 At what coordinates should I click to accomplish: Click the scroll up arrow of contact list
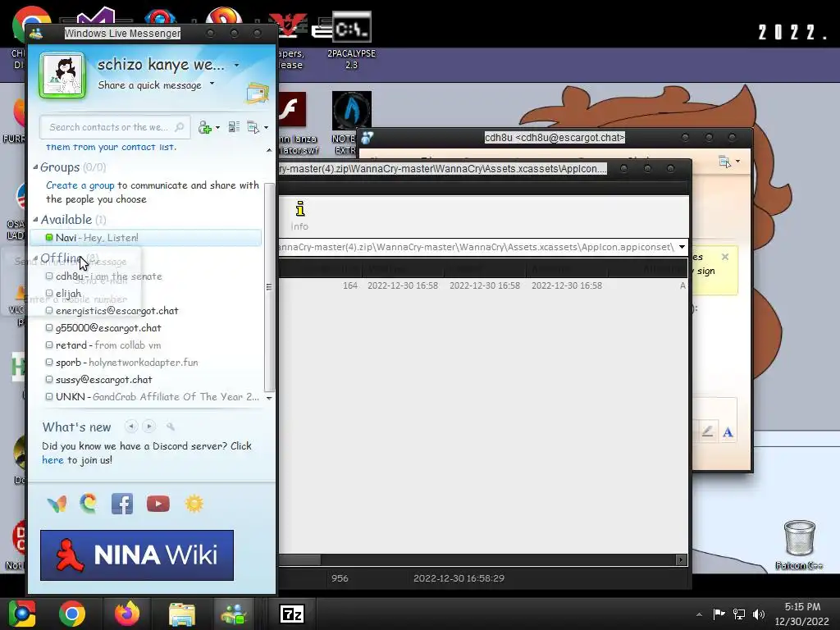(x=269, y=151)
